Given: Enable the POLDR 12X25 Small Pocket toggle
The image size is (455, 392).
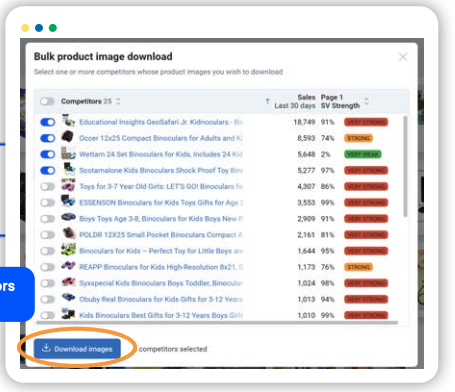Looking at the screenshot, I should pos(48,235).
